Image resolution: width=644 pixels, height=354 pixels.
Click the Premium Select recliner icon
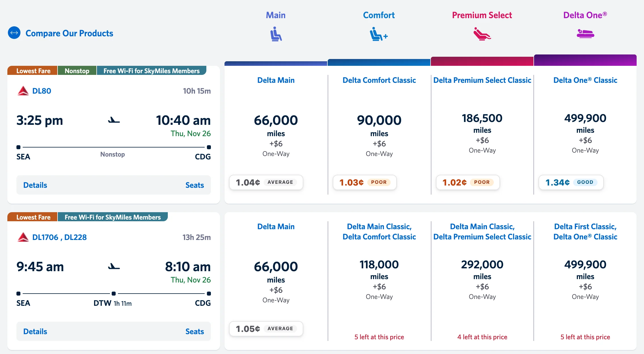482,34
